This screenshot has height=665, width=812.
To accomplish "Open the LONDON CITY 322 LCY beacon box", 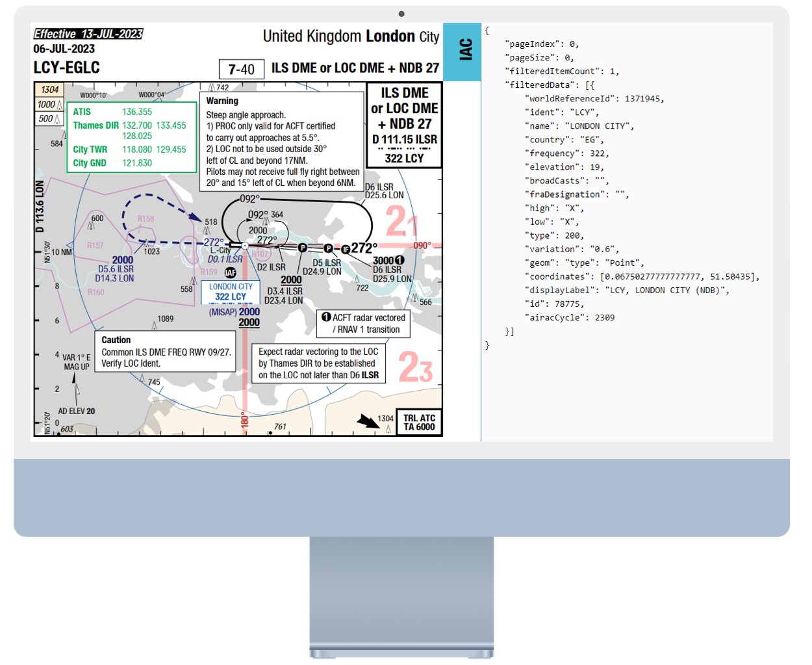I will coord(231,292).
